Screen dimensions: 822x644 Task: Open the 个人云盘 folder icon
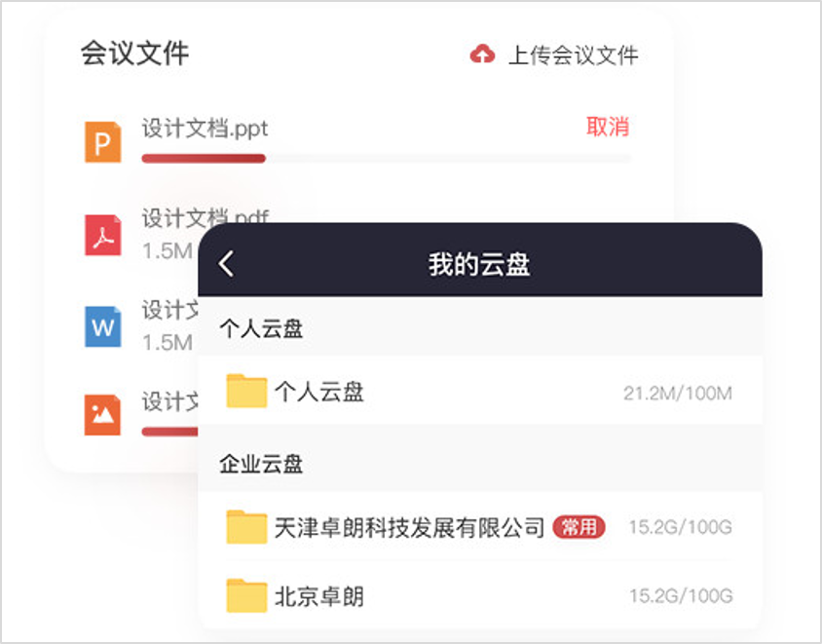tap(246, 391)
